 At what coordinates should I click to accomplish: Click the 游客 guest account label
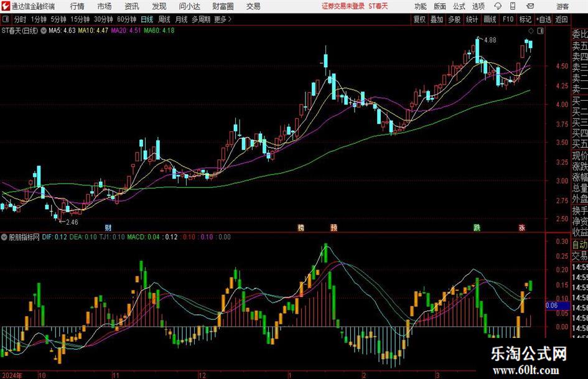point(562,6)
